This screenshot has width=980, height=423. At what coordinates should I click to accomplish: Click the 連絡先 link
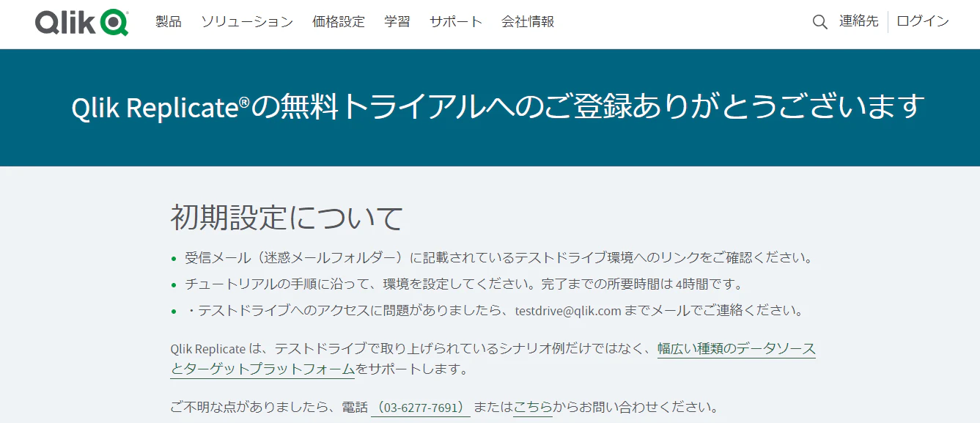(x=859, y=22)
